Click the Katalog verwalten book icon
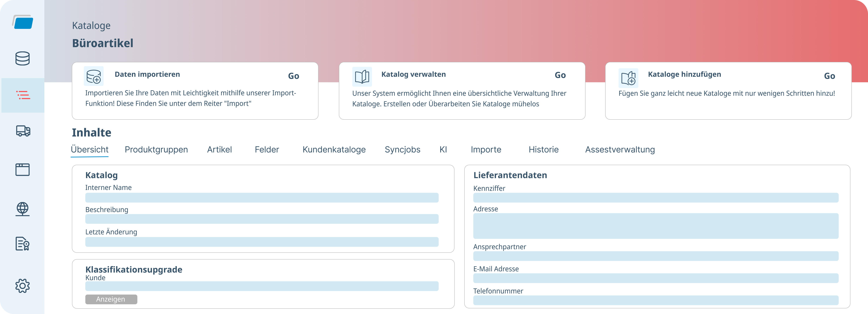 (x=362, y=77)
